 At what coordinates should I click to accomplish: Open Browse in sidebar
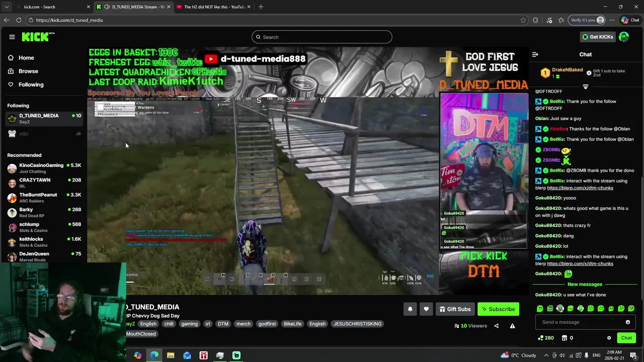(28, 71)
